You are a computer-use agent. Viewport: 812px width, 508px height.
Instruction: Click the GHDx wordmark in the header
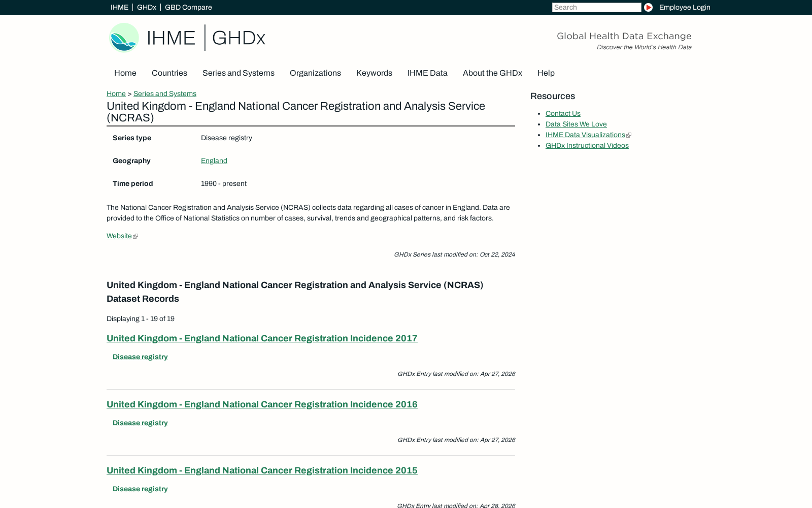[239, 38]
